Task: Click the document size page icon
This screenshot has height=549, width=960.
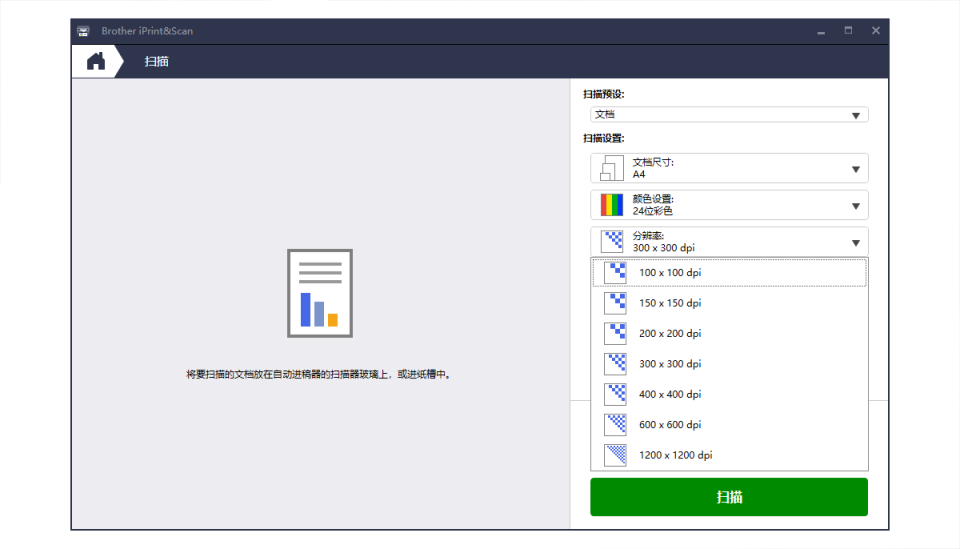Action: pos(612,168)
